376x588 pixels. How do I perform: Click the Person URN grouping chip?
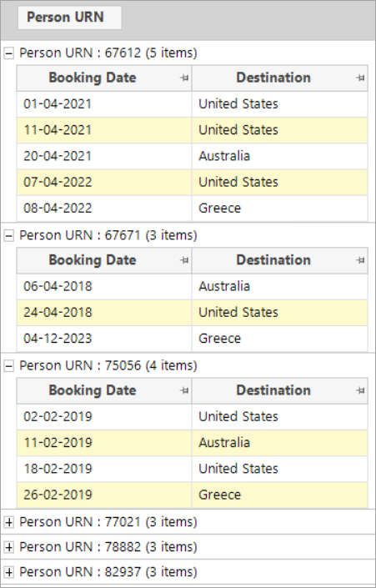click(x=70, y=18)
